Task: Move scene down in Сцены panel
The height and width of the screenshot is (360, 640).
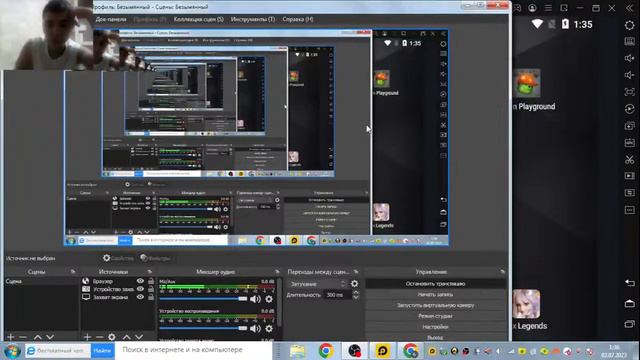Action: (50, 337)
